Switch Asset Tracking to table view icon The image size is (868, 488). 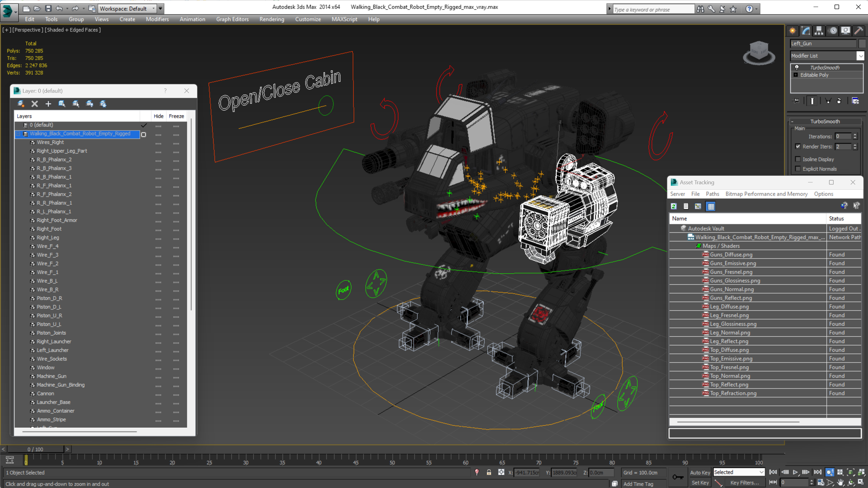click(x=711, y=206)
